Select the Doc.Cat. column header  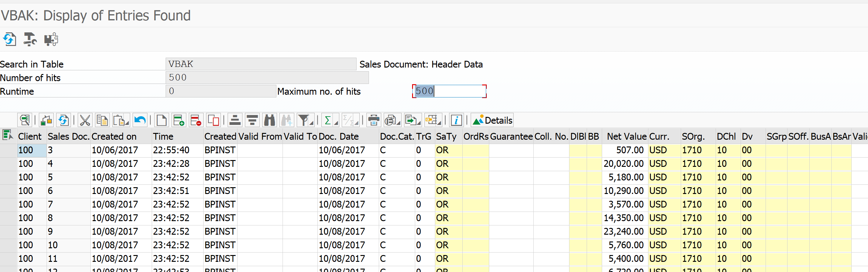coord(397,137)
